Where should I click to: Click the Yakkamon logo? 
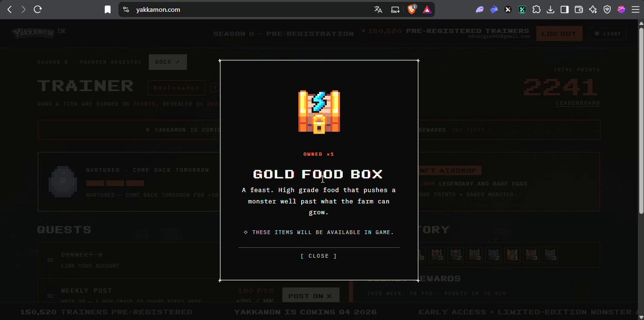[33, 33]
